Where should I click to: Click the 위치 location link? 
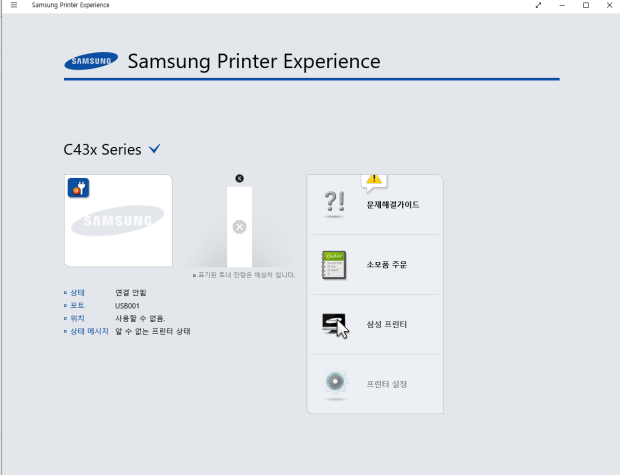tap(77, 317)
